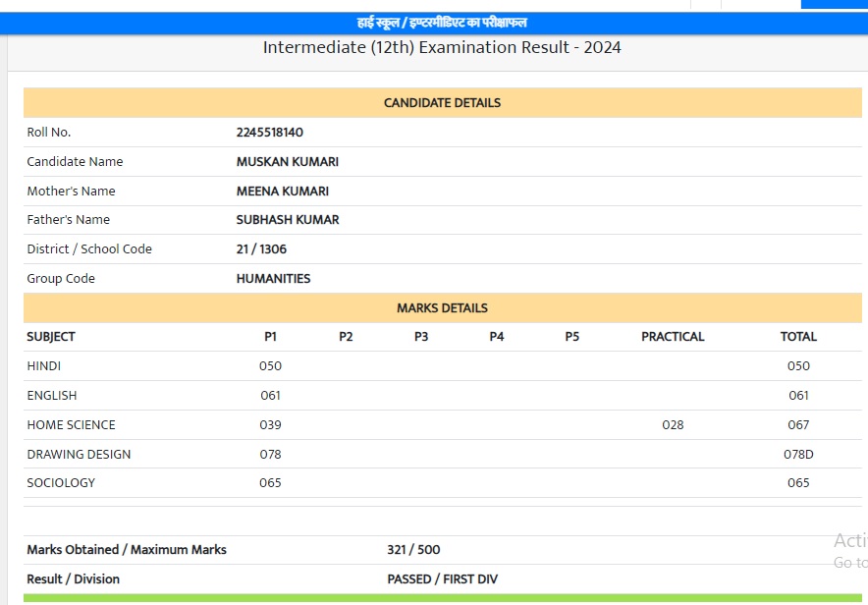Image resolution: width=868 pixels, height=605 pixels.
Task: Click mother's name MEENA KUMARI
Action: click(283, 192)
